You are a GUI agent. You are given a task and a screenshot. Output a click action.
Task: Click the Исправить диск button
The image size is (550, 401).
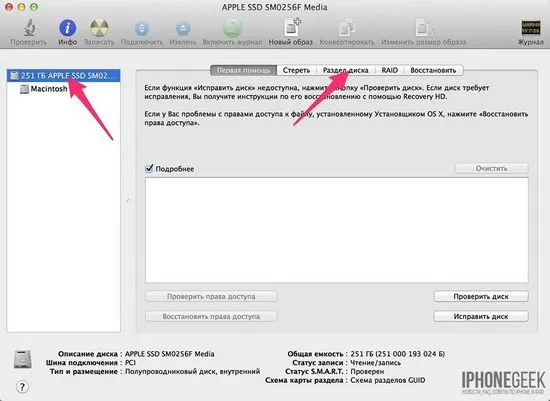[x=481, y=316]
